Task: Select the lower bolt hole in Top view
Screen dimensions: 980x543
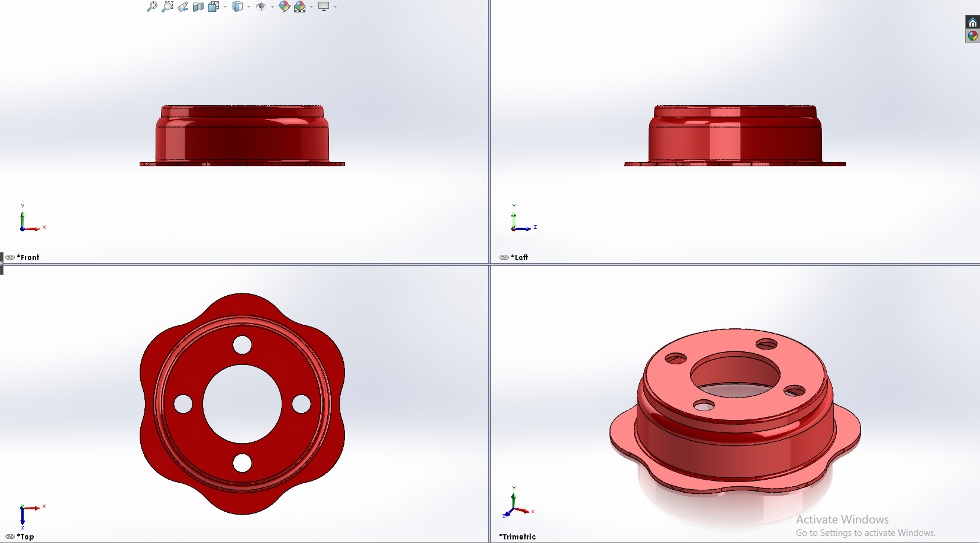Action: 242,463
